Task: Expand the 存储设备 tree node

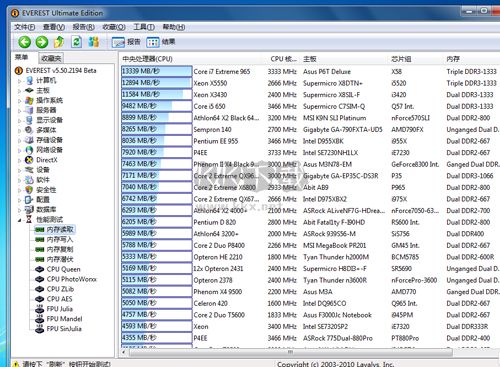Action: click(x=19, y=140)
